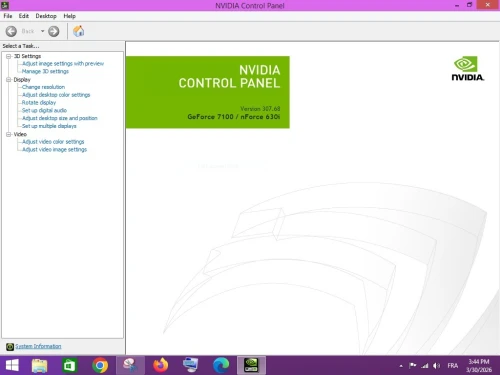The height and width of the screenshot is (375, 500).
Task: Launch Firefox from the taskbar
Action: (161, 365)
